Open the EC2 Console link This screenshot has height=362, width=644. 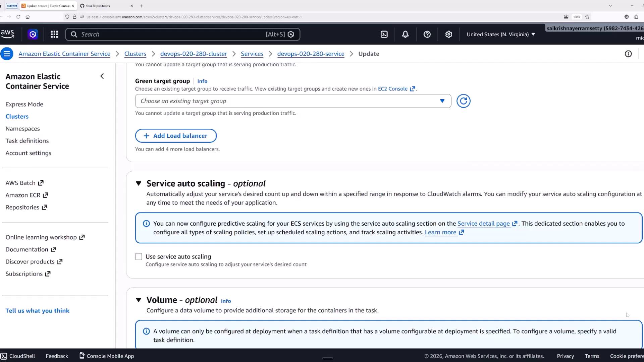(396, 89)
